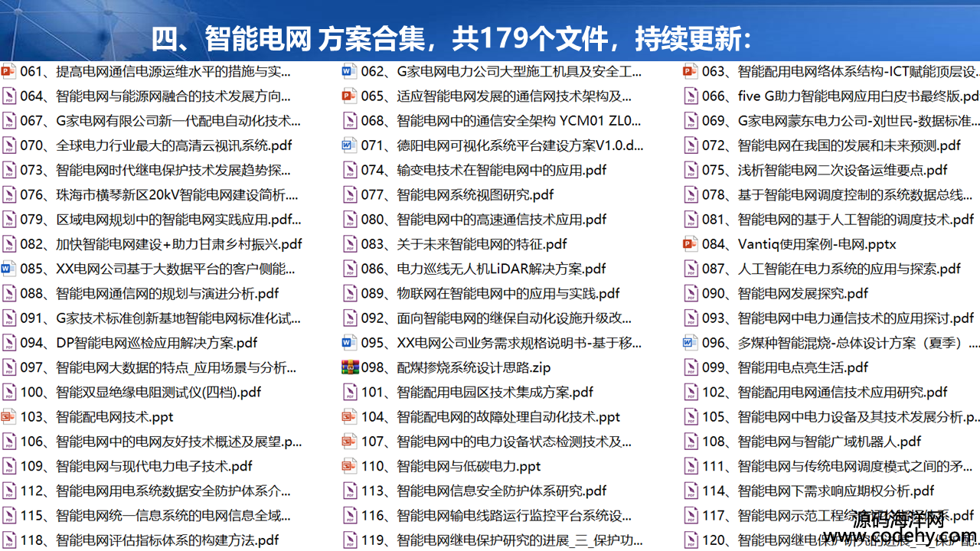The width and height of the screenshot is (980, 551).
Task: Click the Word icon beside file 062
Action: 349,72
